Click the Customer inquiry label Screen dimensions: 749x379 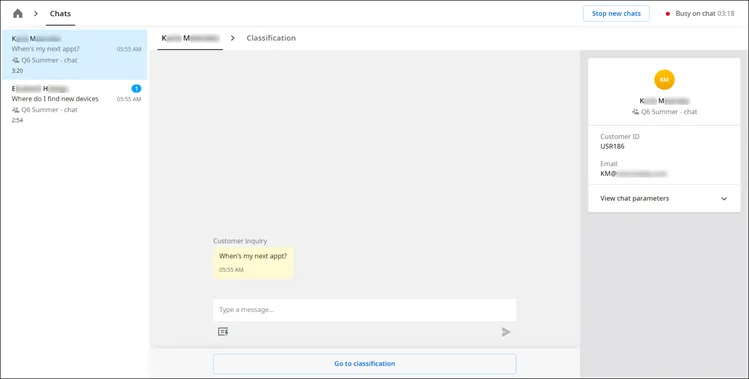tap(240, 241)
